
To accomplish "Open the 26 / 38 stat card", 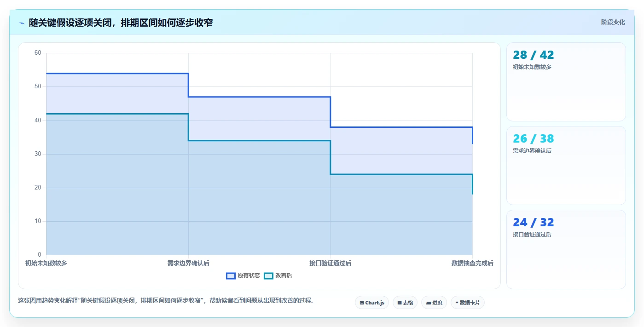I will coord(566,166).
